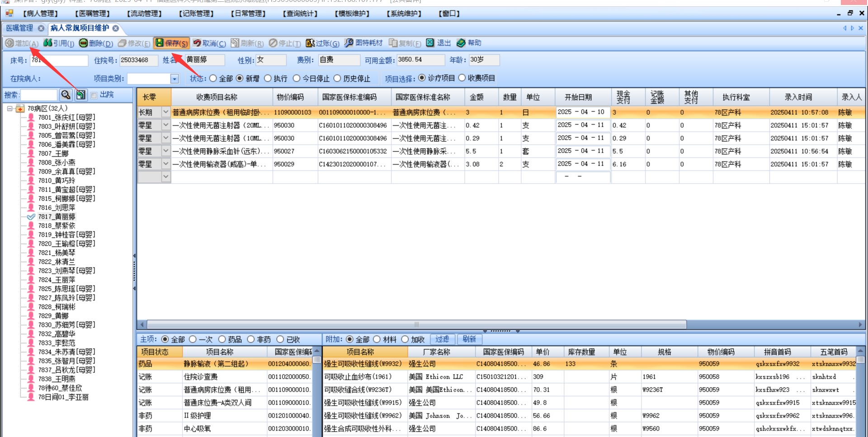
Task: Click the 停止(T) stop icon
Action: click(273, 43)
